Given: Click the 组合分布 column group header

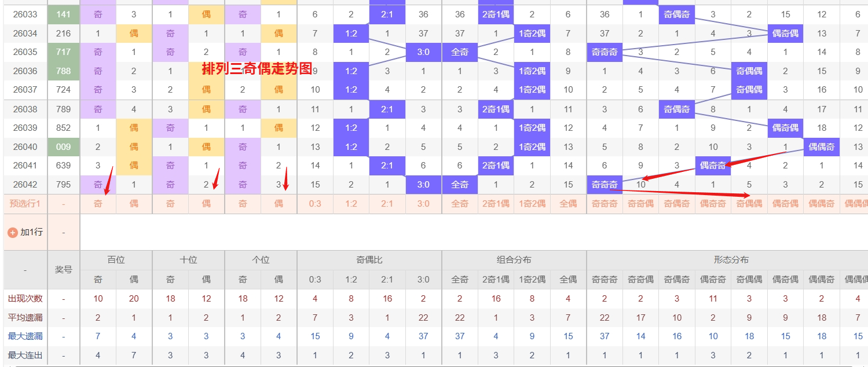Looking at the screenshot, I should 514,260.
